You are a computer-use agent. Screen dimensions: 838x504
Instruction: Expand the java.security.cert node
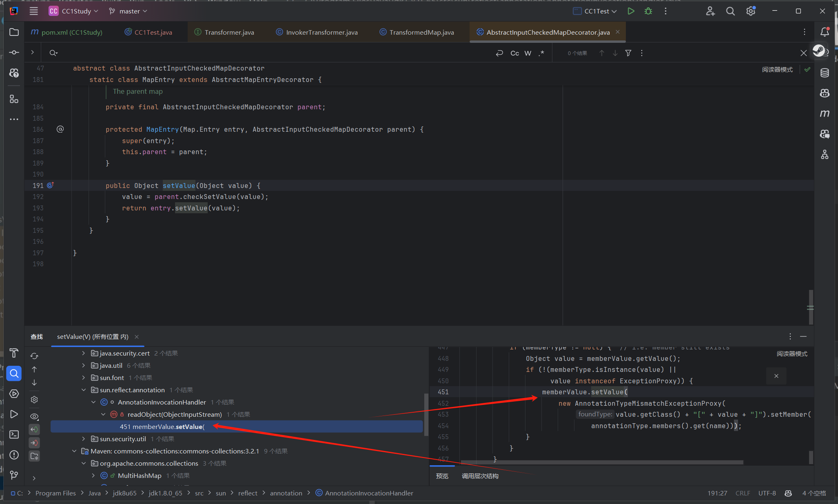click(x=83, y=353)
